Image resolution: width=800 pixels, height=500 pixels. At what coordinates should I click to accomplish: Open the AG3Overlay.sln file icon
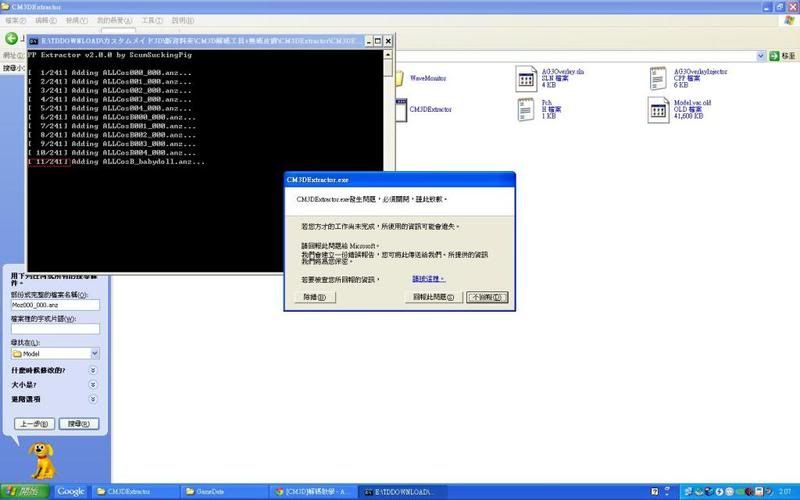(x=526, y=79)
